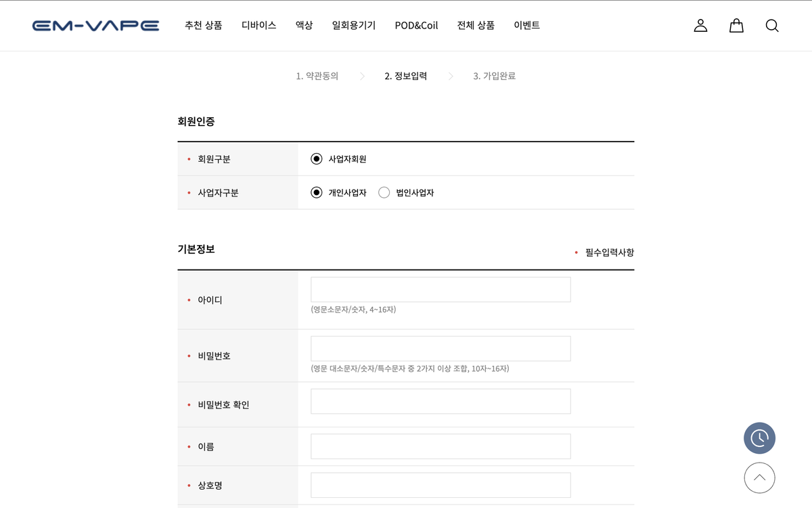Click the 비밀번호 input field
This screenshot has height=508, width=812.
(x=441, y=349)
